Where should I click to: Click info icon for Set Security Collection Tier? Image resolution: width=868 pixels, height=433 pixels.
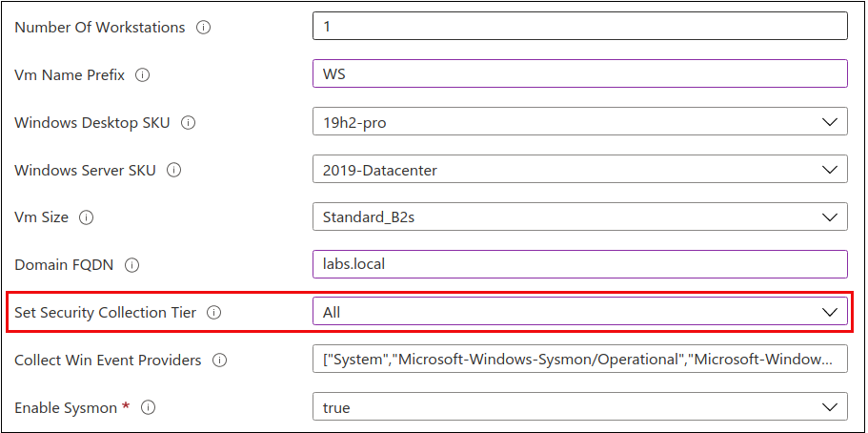pos(214,313)
